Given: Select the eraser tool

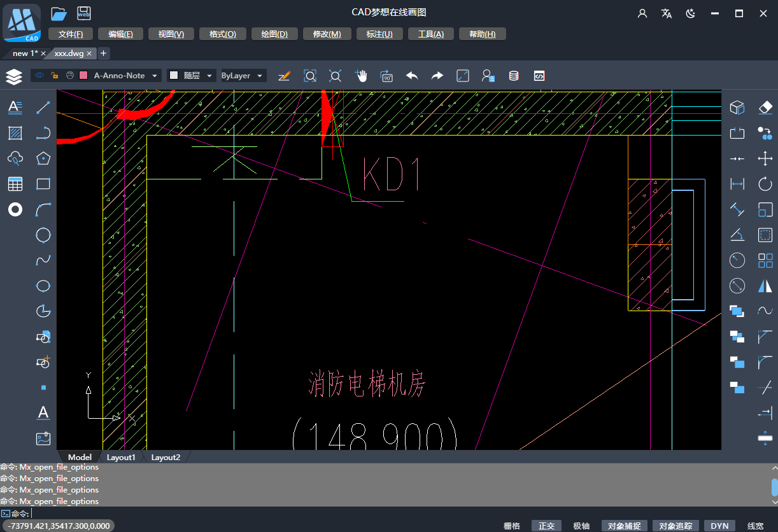Looking at the screenshot, I should tap(765, 108).
